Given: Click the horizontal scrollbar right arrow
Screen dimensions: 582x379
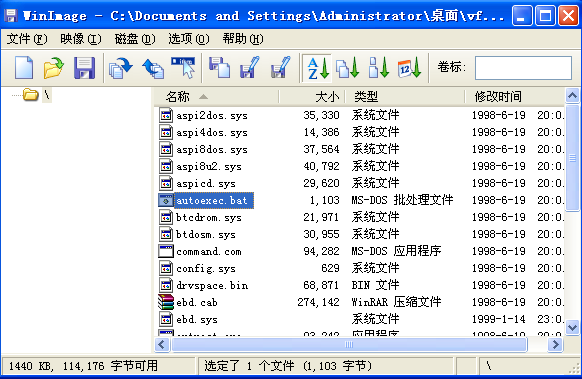Looking at the screenshot, I should [556, 345].
